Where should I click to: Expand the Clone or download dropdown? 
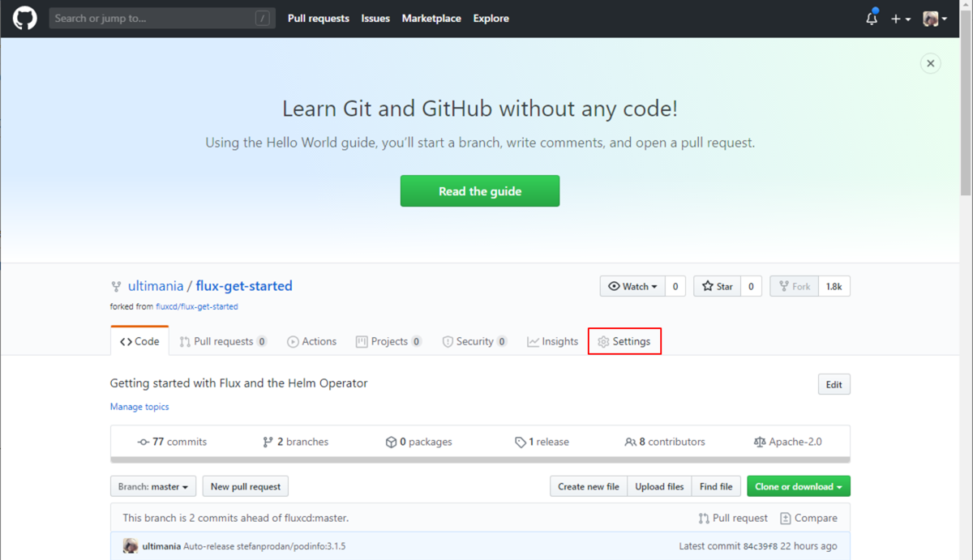coord(799,486)
